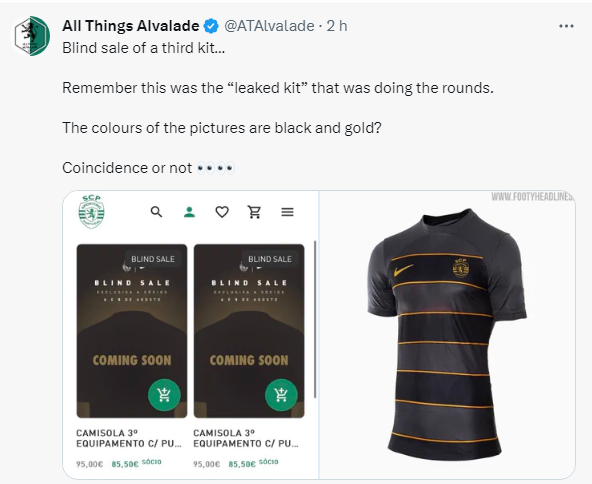Click second Camisola 3º Equipamento product title

tap(246, 438)
